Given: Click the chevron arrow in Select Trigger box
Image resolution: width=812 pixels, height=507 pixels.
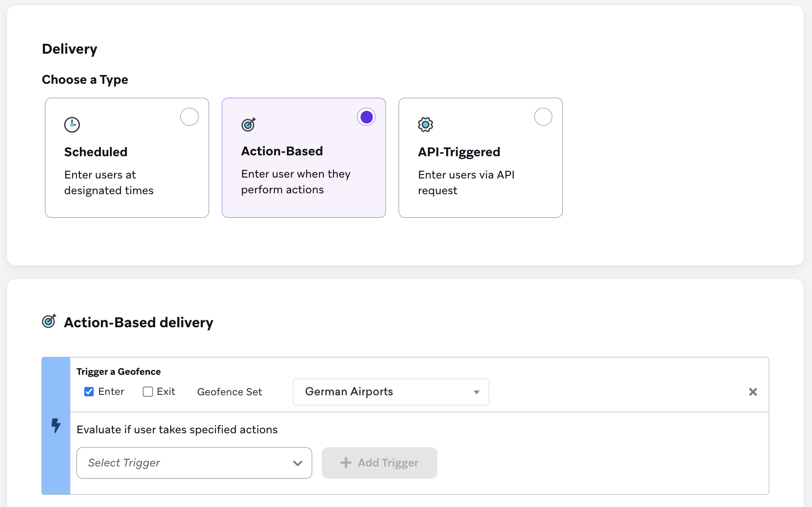Looking at the screenshot, I should (x=298, y=463).
